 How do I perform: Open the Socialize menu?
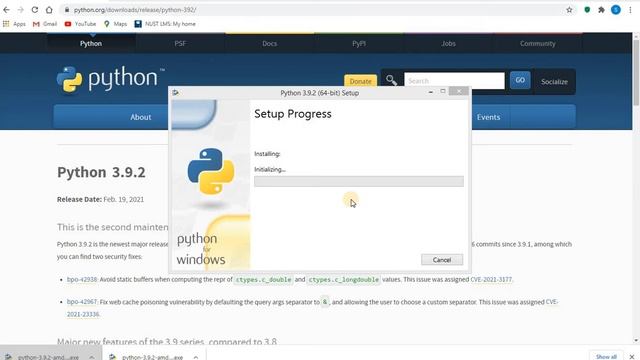point(554,82)
